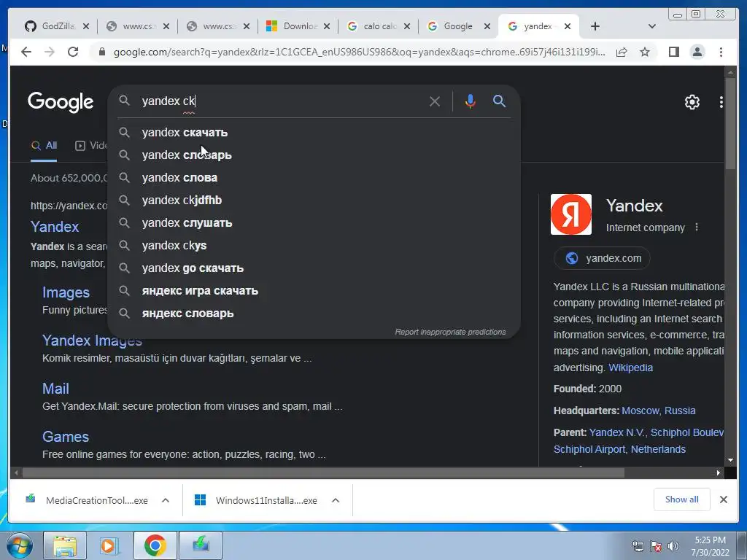Open the Moscow, Russia headquarters link
The width and height of the screenshot is (747, 560).
pyautogui.click(x=659, y=411)
